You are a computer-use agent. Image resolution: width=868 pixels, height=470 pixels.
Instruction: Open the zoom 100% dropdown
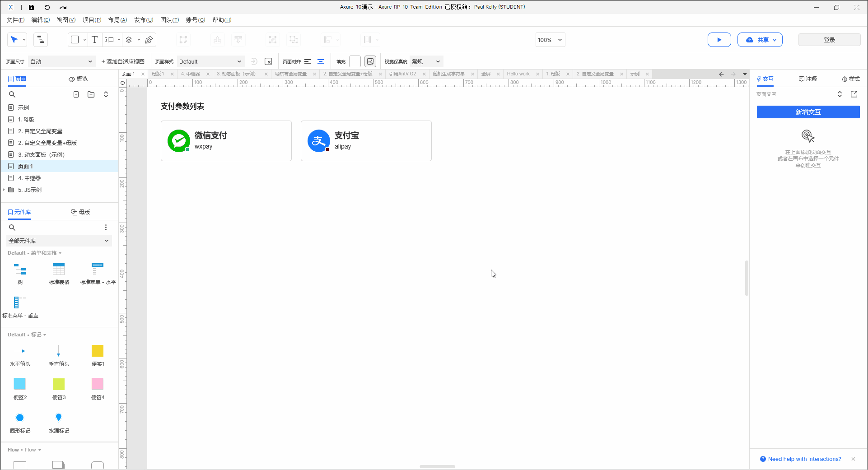point(550,40)
